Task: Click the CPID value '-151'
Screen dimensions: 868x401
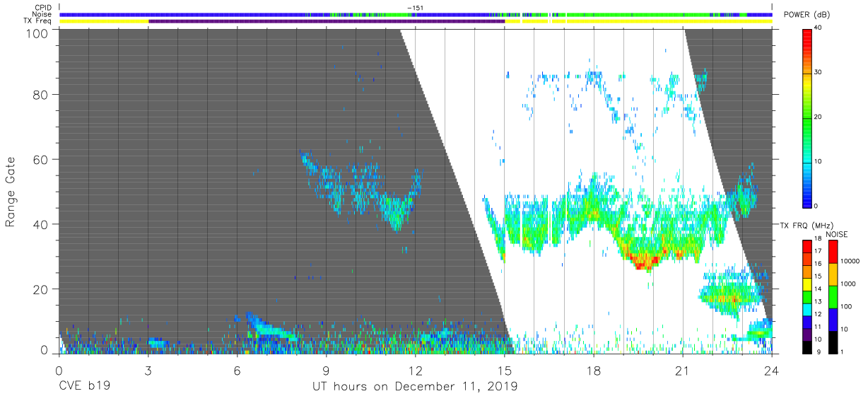Action: coord(414,8)
